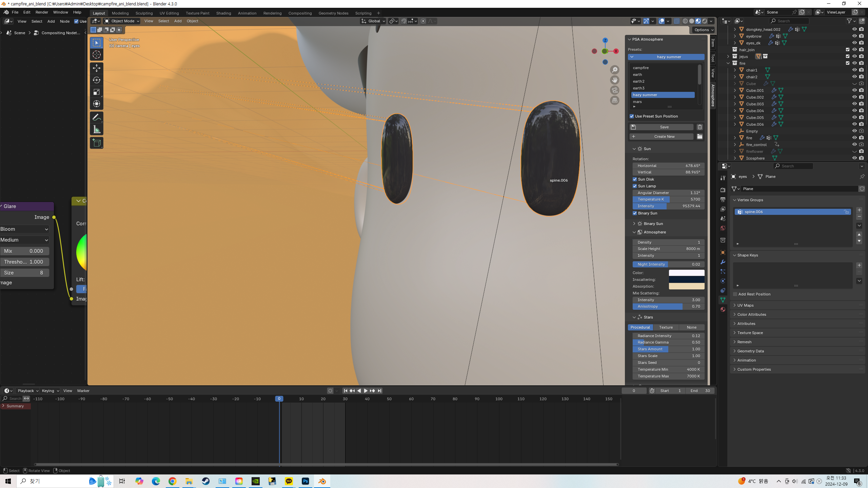Screen dimensions: 868x488
Task: Open Object Data green triangle tab
Action: tap(723, 300)
